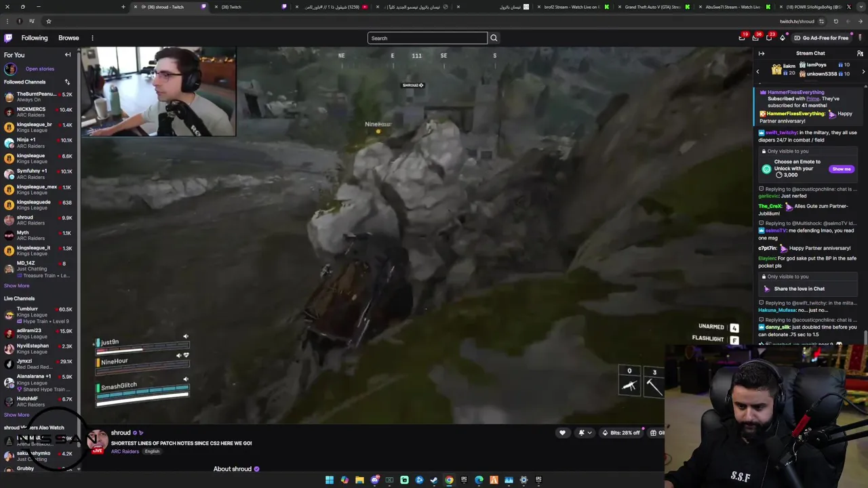Image resolution: width=868 pixels, height=488 pixels.
Task: Click Go Ad-Free for Free button
Action: [821, 38]
